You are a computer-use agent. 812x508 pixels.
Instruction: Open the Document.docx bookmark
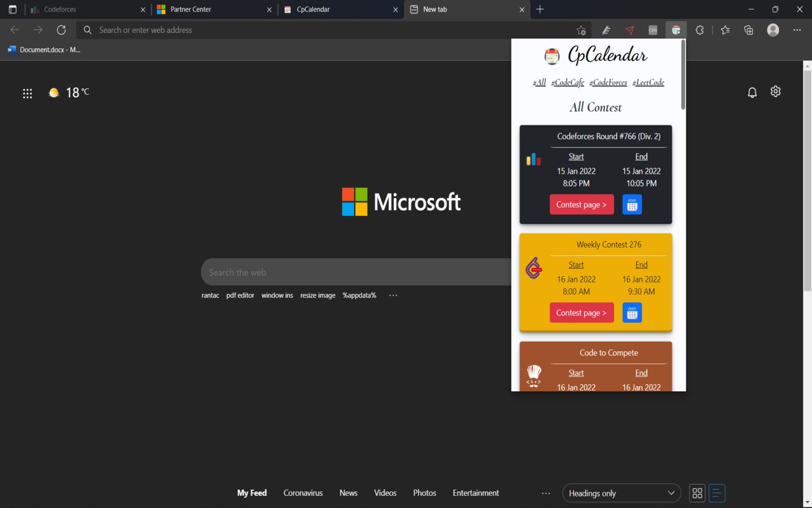(44, 50)
